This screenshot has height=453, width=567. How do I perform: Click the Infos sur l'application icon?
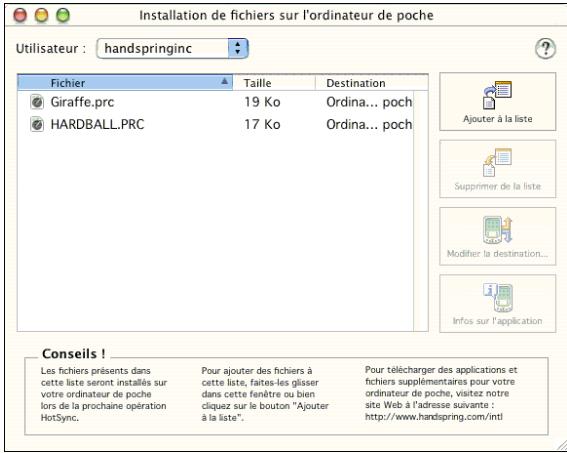(498, 297)
